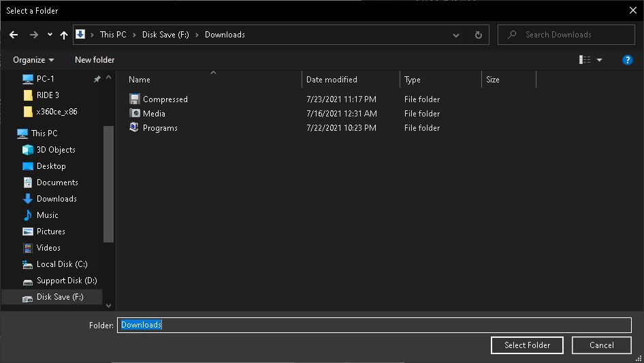Screen dimensions: 644x363
Task: Click the Downloads breadcrumb segment
Action: coord(225,35)
